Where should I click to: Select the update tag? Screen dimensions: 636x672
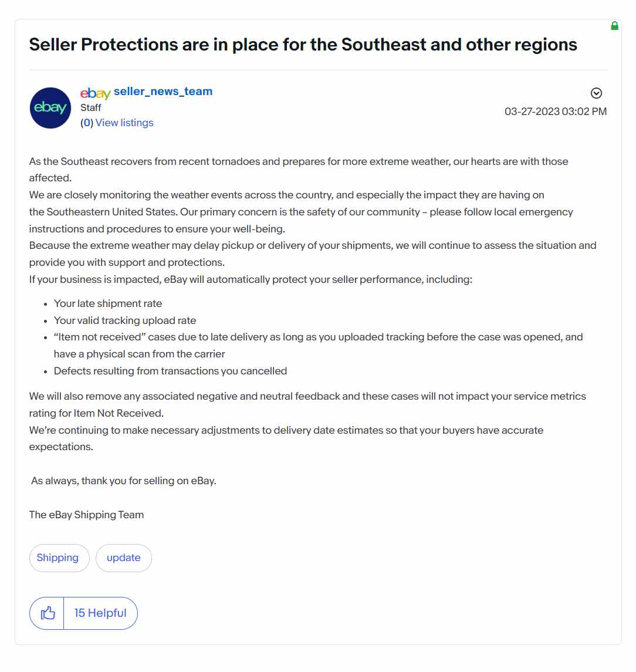(x=123, y=558)
